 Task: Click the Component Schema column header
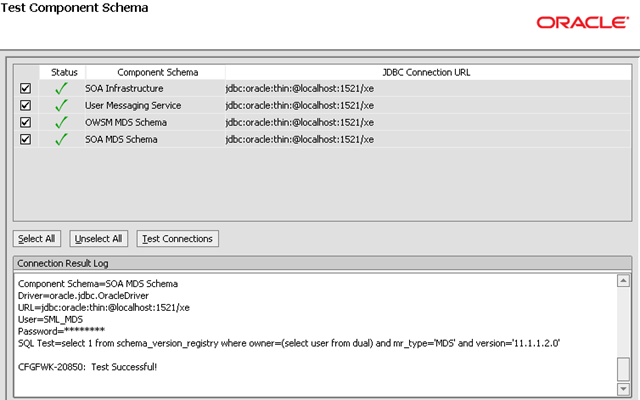coord(157,72)
